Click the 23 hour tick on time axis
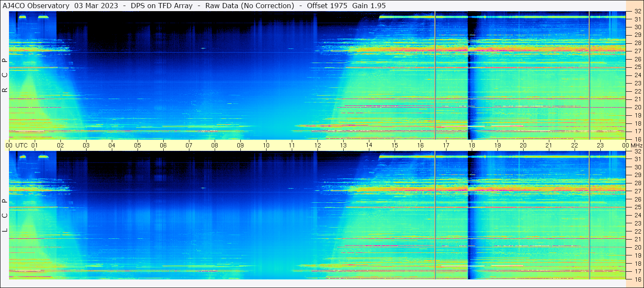This screenshot has width=644, height=288. [x=600, y=145]
